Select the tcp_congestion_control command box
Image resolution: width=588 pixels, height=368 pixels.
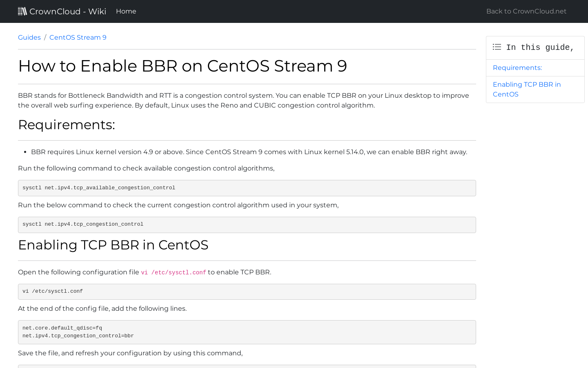point(247,224)
